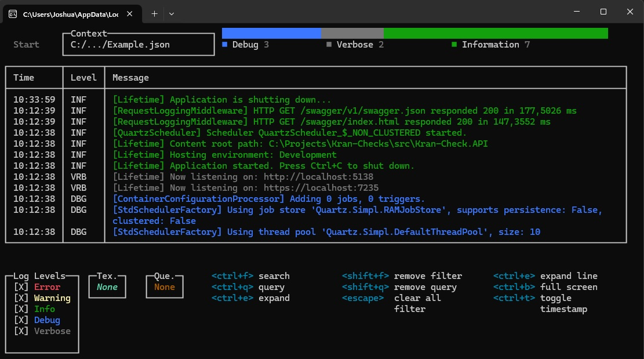Select the swagger/index.html log message
This screenshot has width=644, height=359.
[332, 122]
